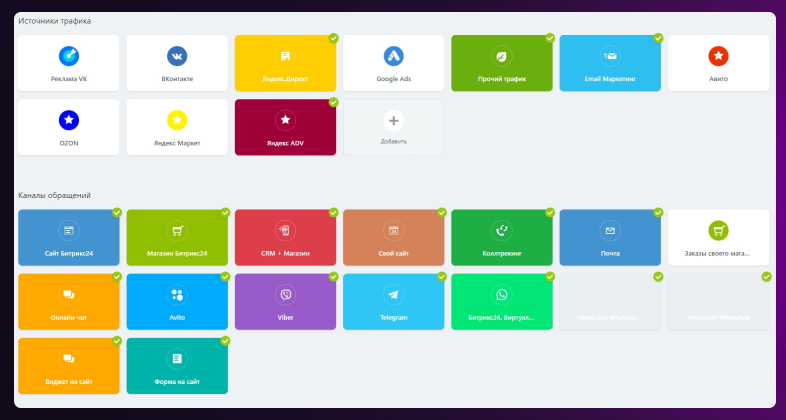
Task: Click the (Wapp.im) WhatsApp label
Action: click(609, 318)
